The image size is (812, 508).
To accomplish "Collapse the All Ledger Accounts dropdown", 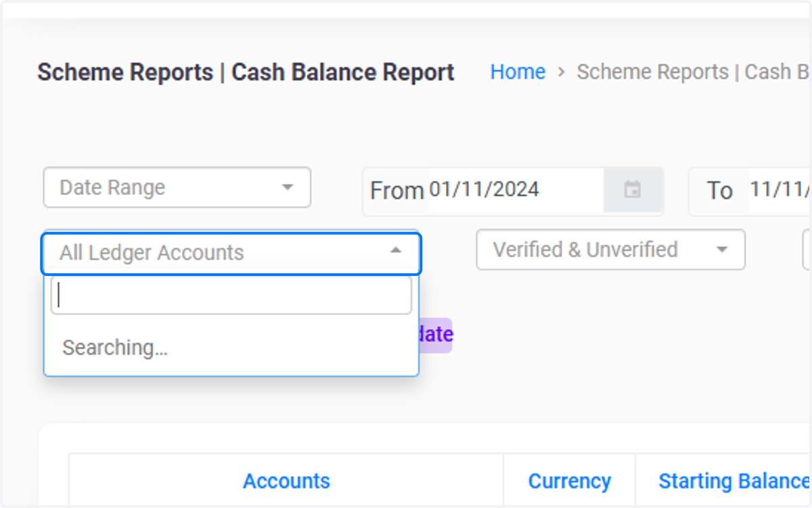I will (231, 253).
